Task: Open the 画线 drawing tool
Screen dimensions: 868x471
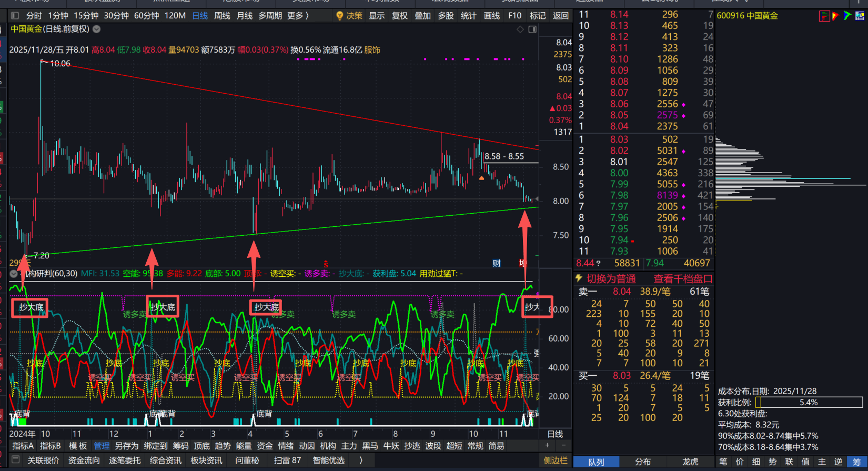Action: (x=492, y=16)
